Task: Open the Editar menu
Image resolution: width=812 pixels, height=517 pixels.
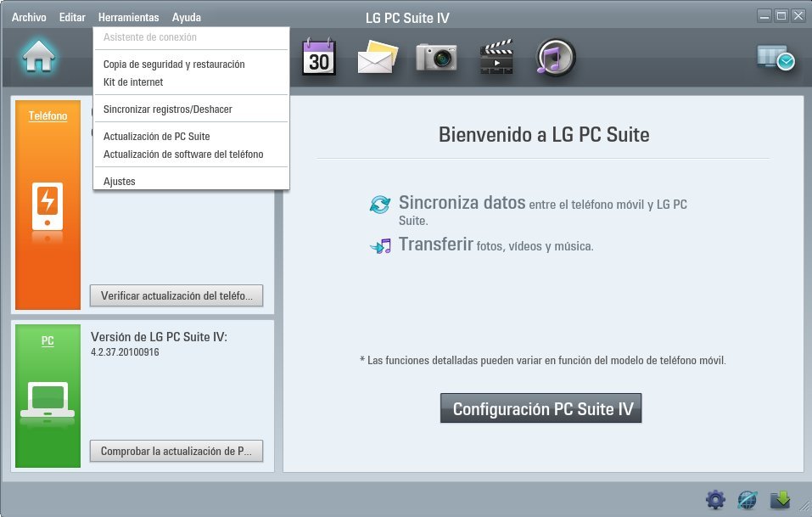Action: (72, 17)
